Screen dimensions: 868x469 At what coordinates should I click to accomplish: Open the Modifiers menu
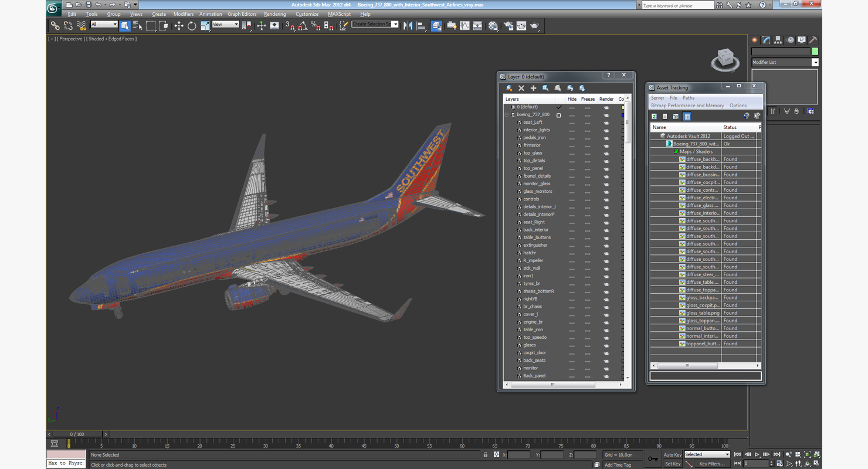point(184,14)
